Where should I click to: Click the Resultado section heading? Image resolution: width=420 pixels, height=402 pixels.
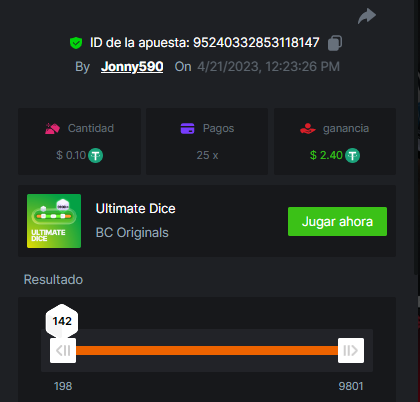[x=53, y=280]
